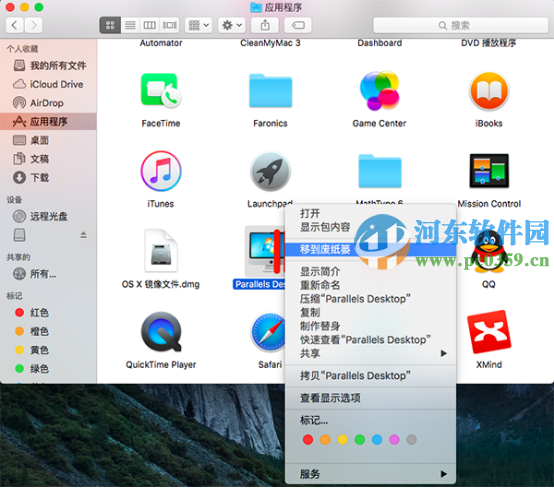Open 下载 in the sidebar

click(48, 177)
